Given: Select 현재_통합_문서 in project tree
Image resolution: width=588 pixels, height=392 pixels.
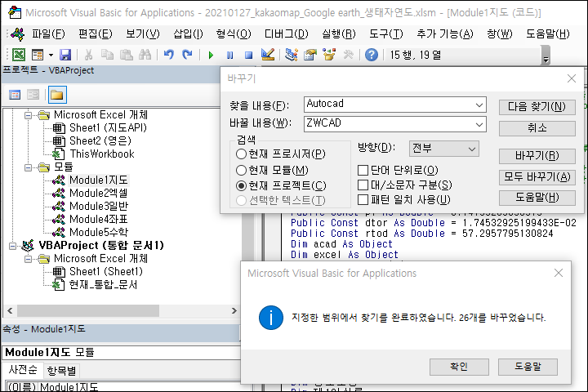Looking at the screenshot, I should tap(103, 285).
